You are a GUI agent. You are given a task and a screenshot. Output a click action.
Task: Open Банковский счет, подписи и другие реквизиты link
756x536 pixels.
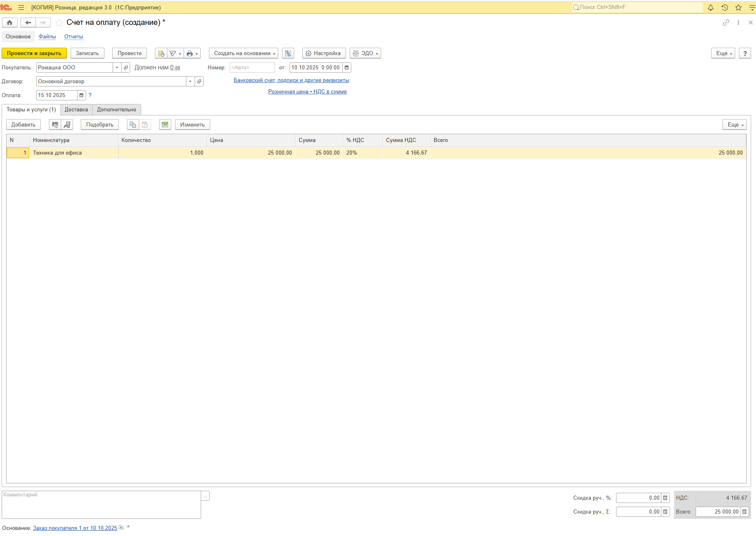pos(291,80)
